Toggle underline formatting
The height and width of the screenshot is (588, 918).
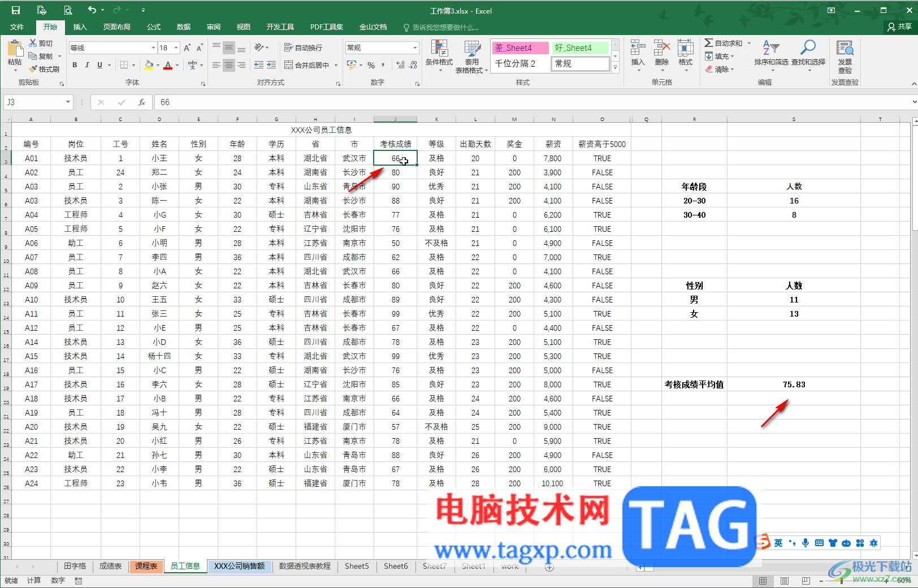(x=99, y=65)
